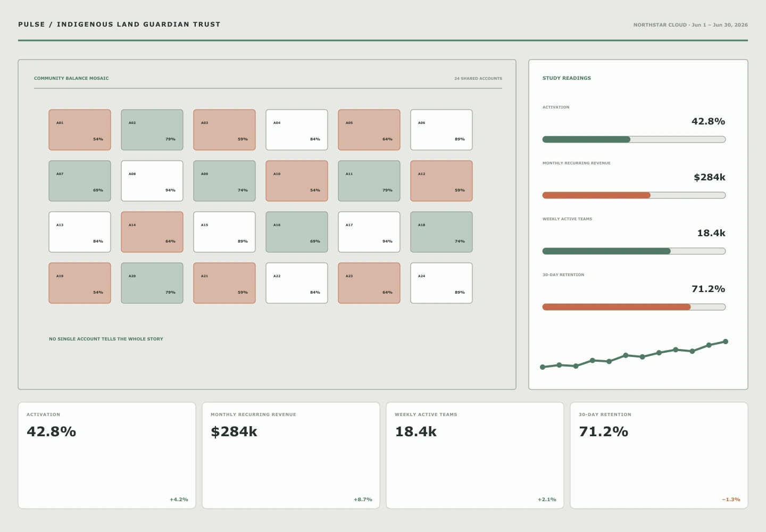This screenshot has height=532, width=766.
Task: Click the Activation progress bar in Study Readings
Action: click(634, 139)
